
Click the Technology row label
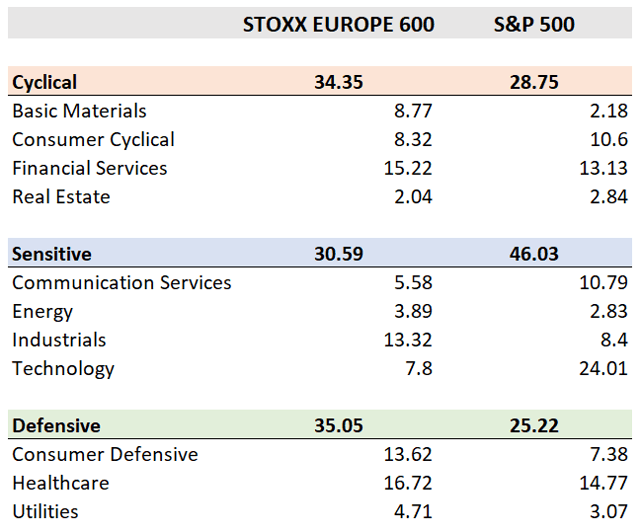pyautogui.click(x=63, y=369)
